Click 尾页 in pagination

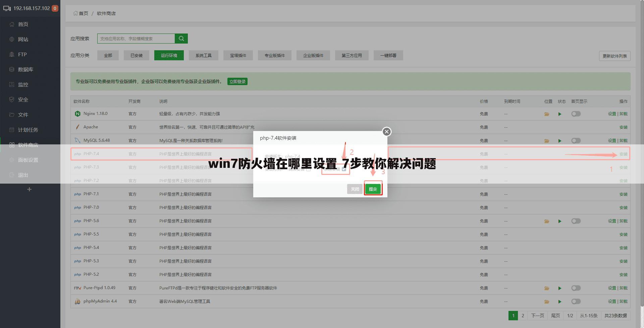click(555, 316)
